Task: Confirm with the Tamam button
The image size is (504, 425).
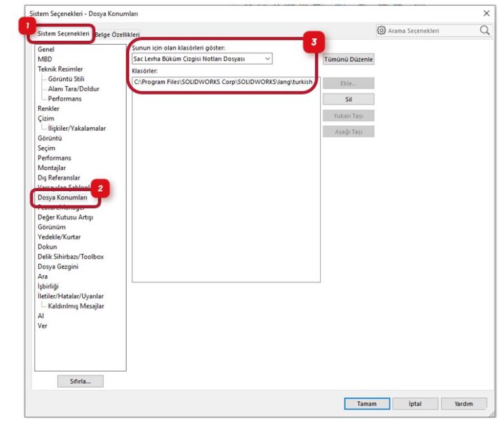Action: point(366,403)
